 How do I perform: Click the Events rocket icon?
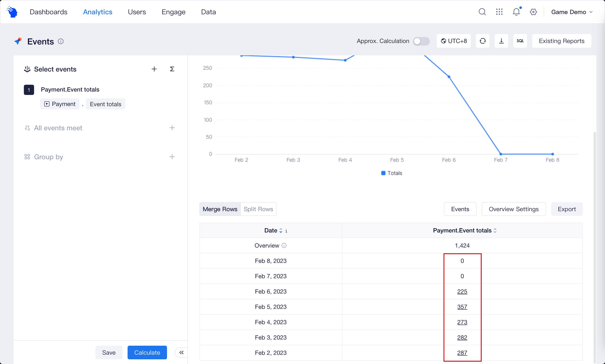pos(18,41)
